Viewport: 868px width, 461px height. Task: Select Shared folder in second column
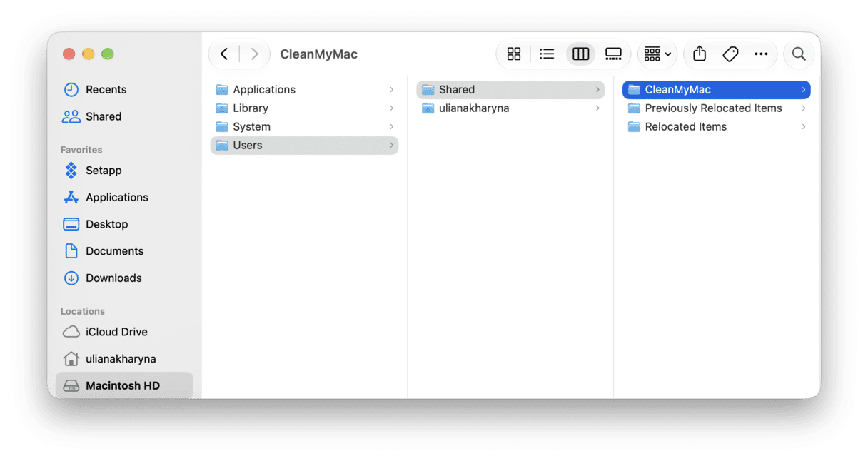pos(510,90)
